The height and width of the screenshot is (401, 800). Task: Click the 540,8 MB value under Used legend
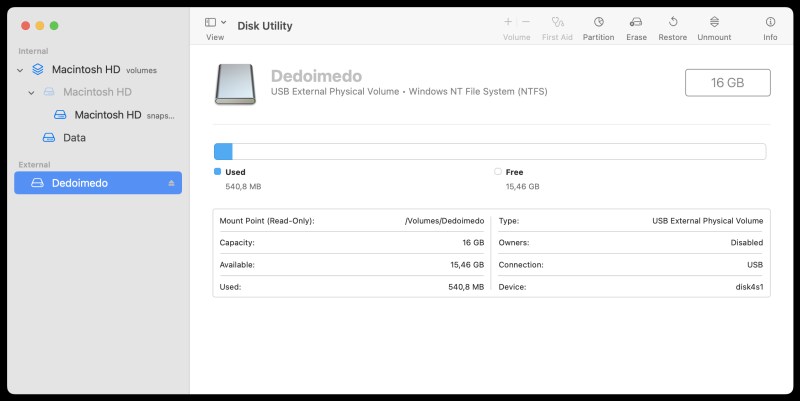(x=243, y=187)
